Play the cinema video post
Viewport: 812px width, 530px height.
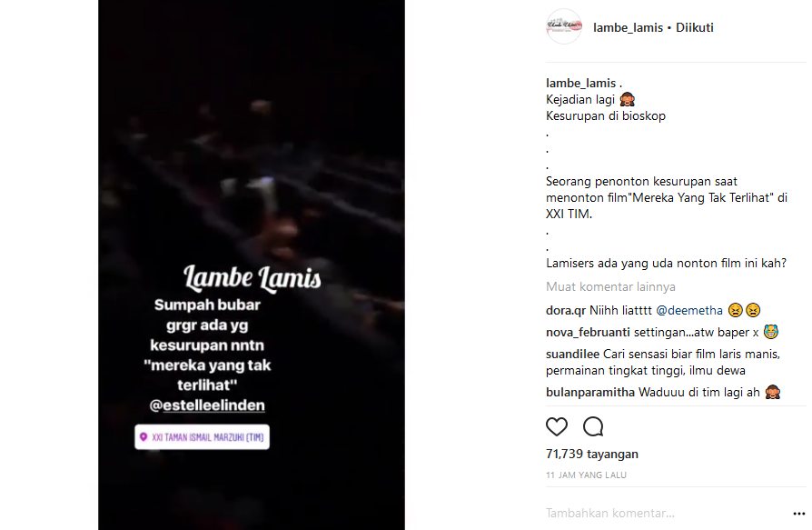[x=252, y=155]
